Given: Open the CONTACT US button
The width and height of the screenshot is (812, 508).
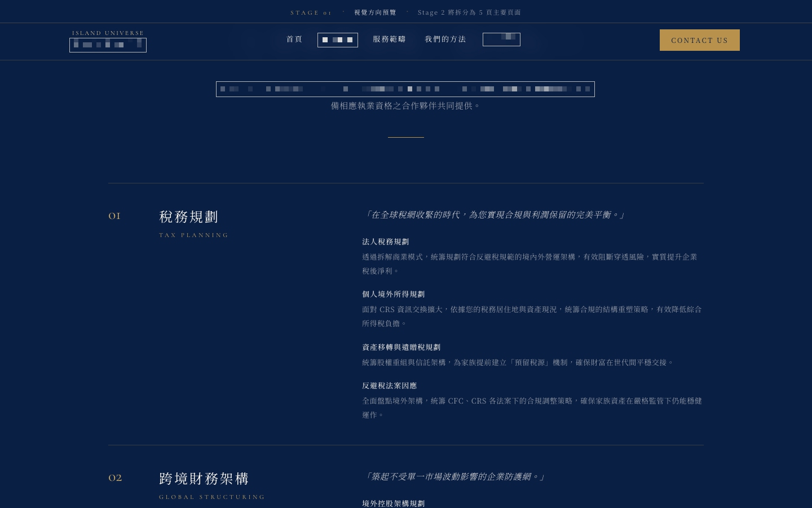Looking at the screenshot, I should click(699, 40).
